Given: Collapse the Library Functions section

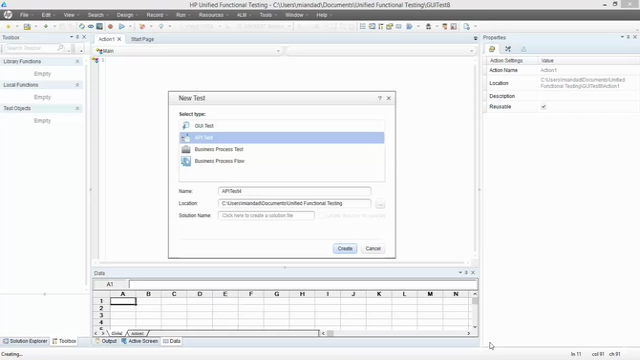Looking at the screenshot, I should pyautogui.click(x=77, y=62).
